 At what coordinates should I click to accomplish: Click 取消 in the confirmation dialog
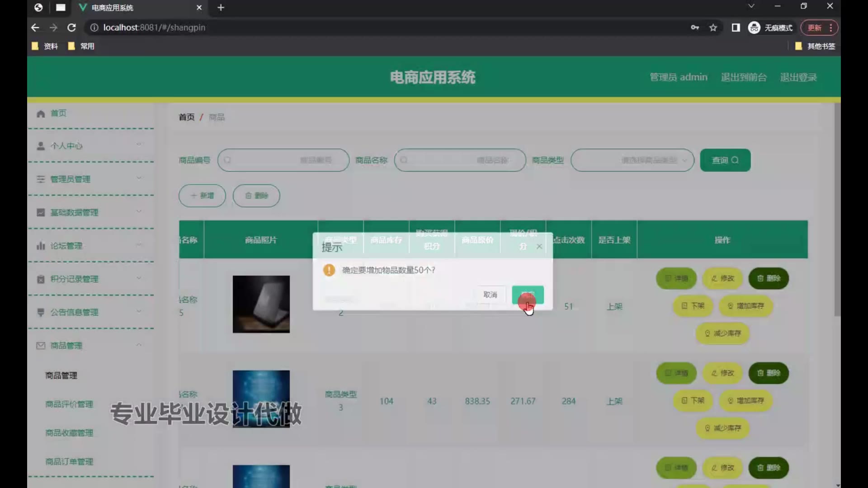(x=490, y=295)
